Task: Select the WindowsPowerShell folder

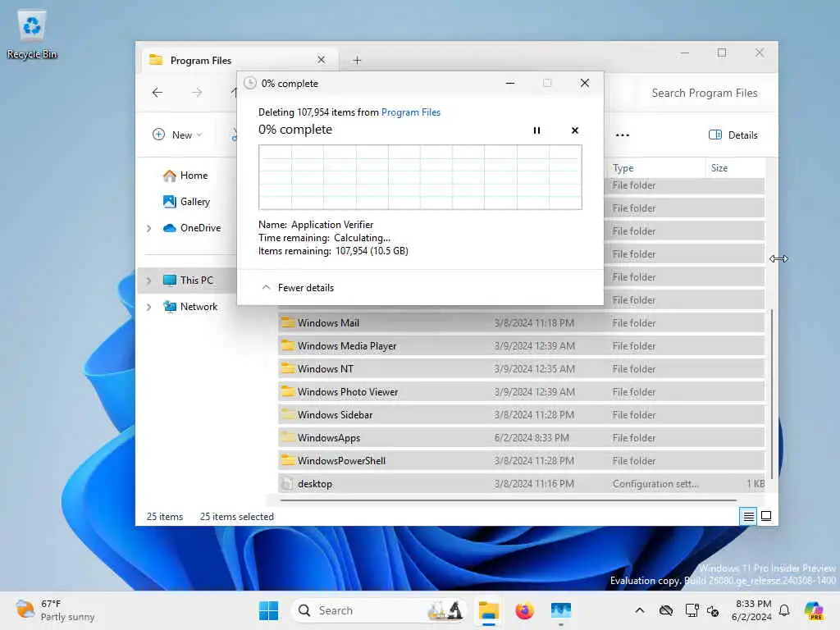Action: (x=521, y=461)
